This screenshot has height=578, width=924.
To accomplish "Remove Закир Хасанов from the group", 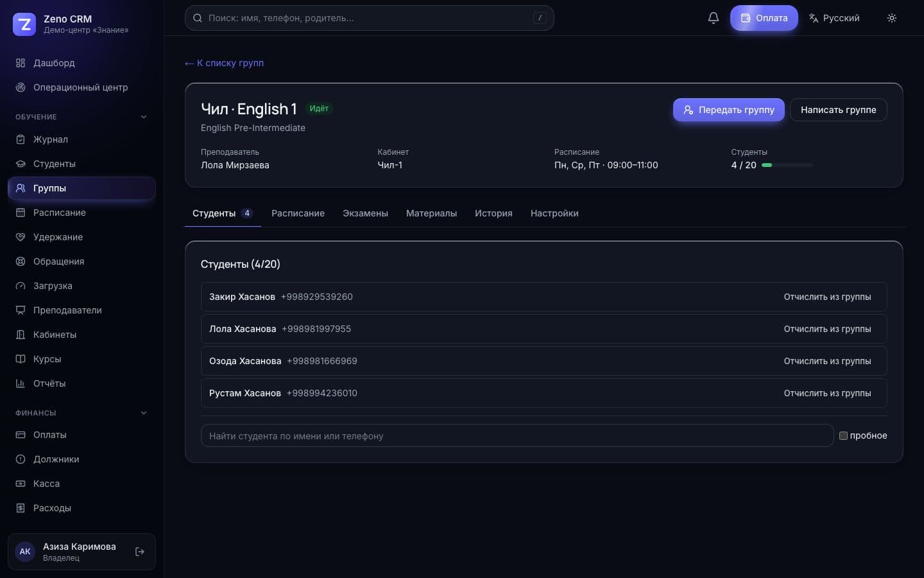I will point(827,297).
